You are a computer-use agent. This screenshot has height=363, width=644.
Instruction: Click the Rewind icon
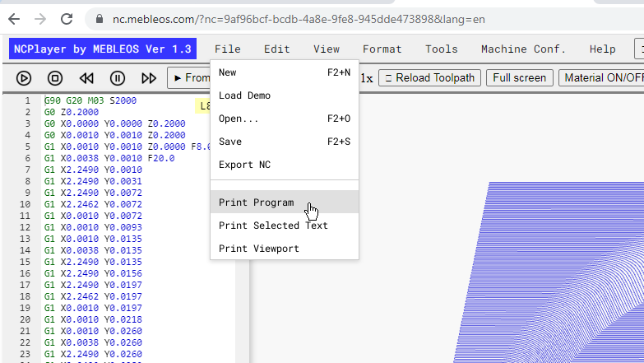[86, 78]
